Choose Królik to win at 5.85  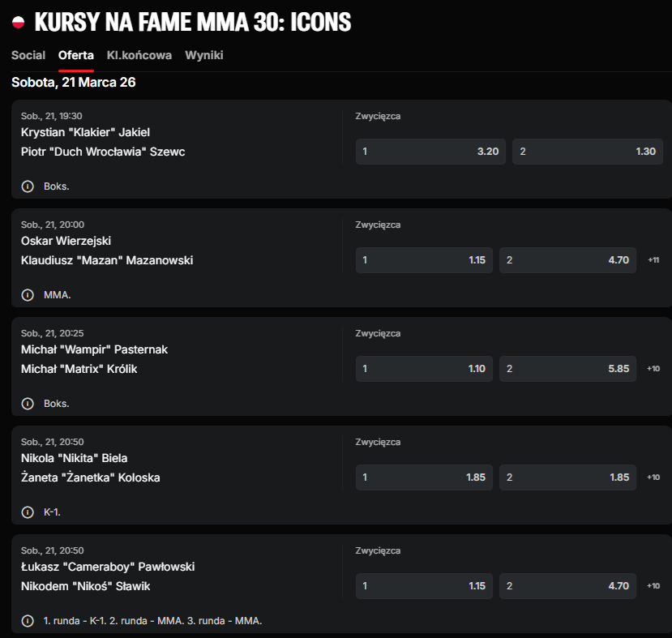(567, 369)
